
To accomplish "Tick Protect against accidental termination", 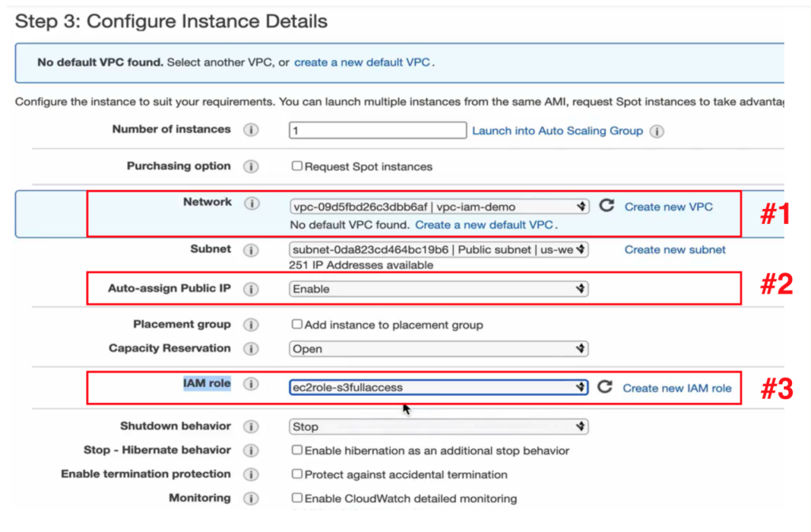I will [x=297, y=474].
